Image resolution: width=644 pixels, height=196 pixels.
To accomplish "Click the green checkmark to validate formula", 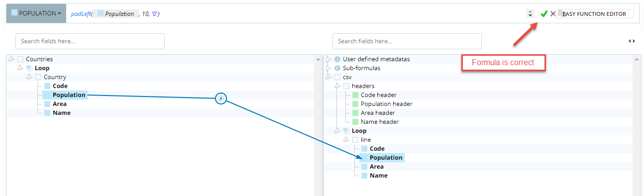I will tap(544, 13).
